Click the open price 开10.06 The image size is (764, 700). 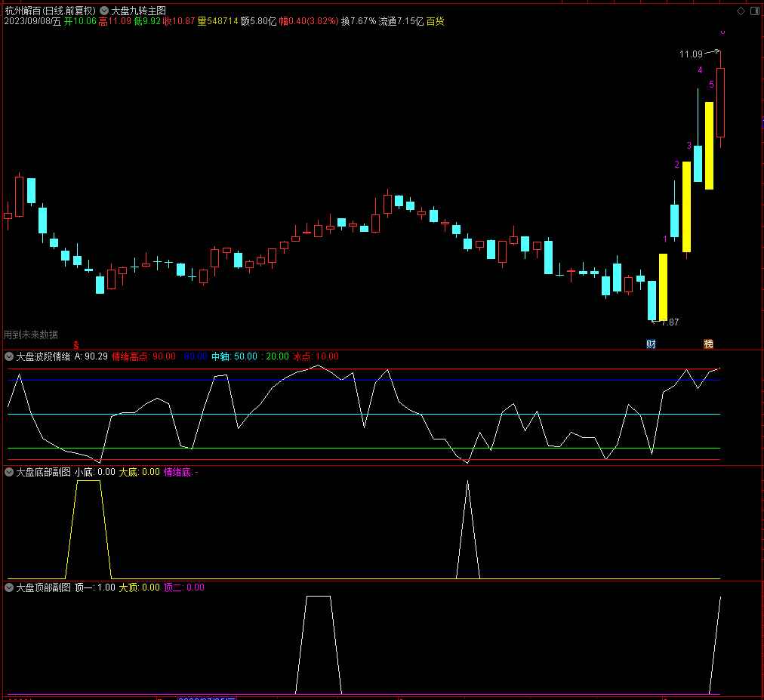(80, 21)
